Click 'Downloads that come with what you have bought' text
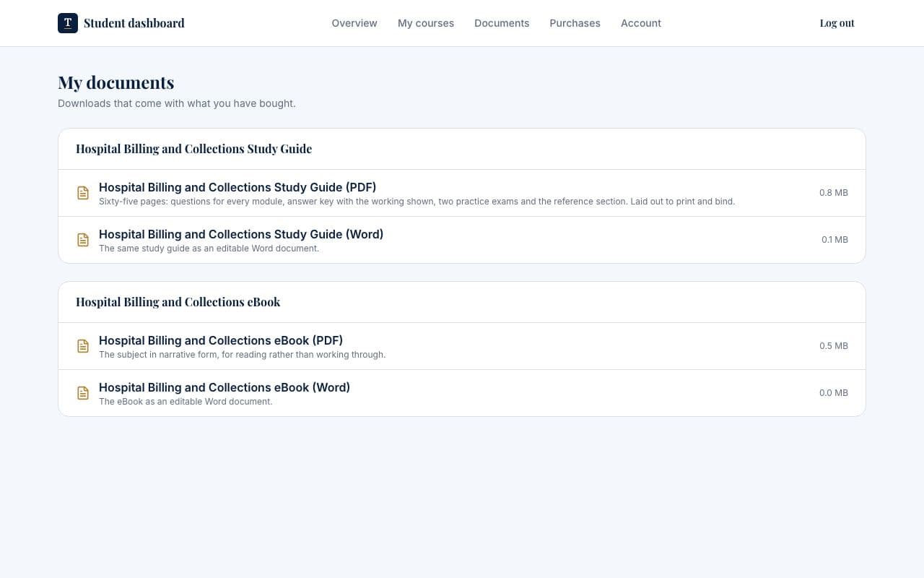Image resolution: width=924 pixels, height=578 pixels. pyautogui.click(x=177, y=103)
